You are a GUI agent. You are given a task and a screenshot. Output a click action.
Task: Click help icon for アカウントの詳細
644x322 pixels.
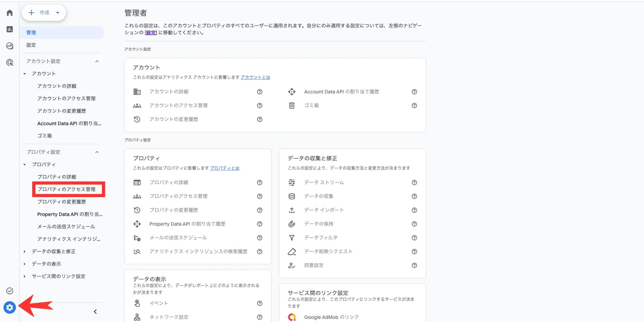click(x=260, y=92)
